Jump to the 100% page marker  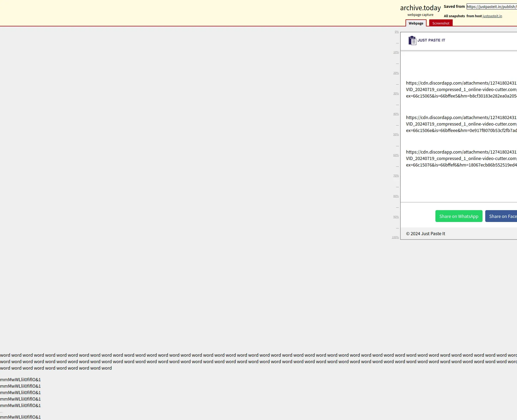[395, 237]
